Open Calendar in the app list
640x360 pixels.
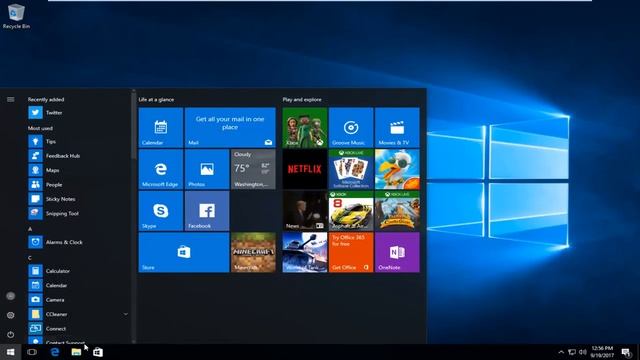pos(78,285)
